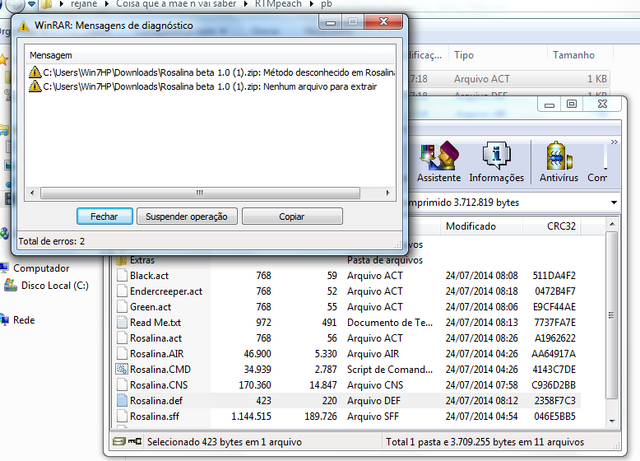Click 'Coisa que a mãe n vai saber' breadcrumb
Viewport: 640px width, 461px height.
click(176, 4)
